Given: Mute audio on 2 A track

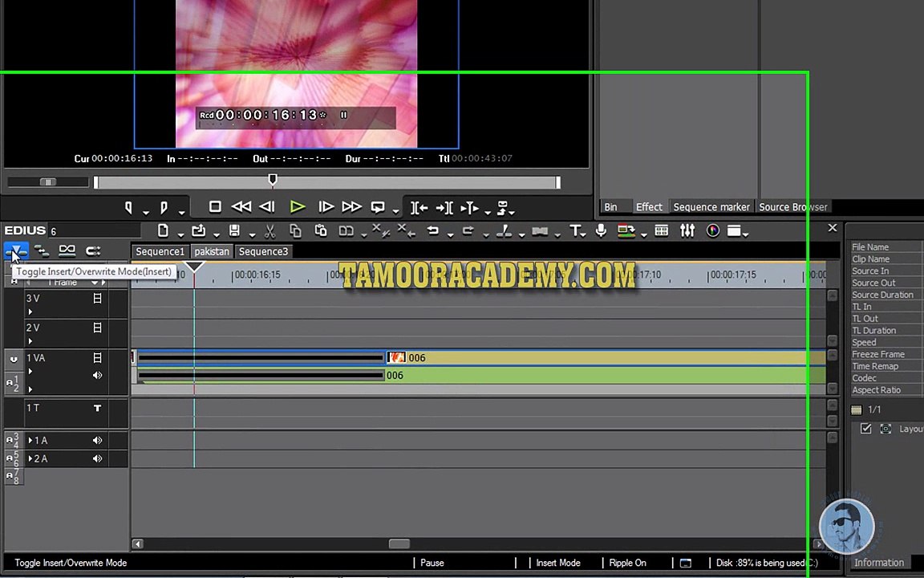Looking at the screenshot, I should click(x=98, y=458).
